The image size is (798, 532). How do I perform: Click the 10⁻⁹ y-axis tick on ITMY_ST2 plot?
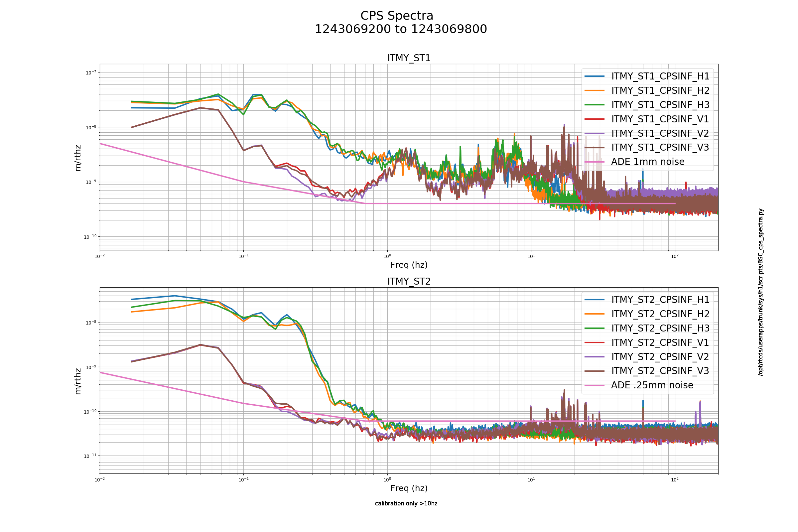pyautogui.click(x=90, y=367)
